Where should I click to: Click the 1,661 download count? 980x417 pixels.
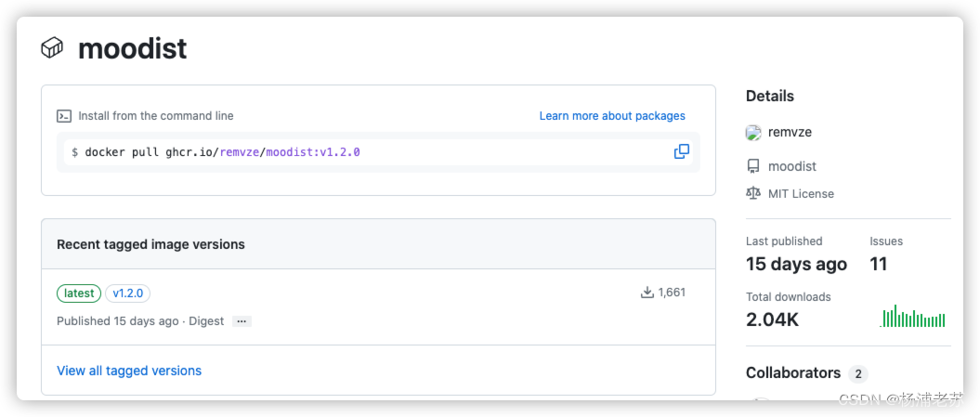tap(672, 292)
